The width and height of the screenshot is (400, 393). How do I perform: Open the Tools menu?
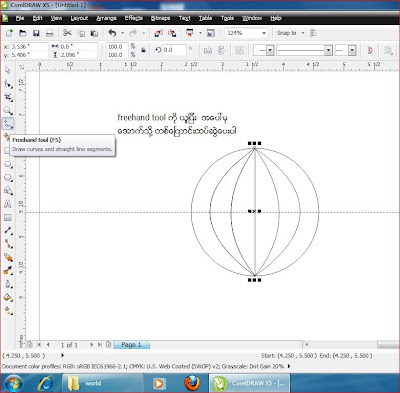pos(227,18)
